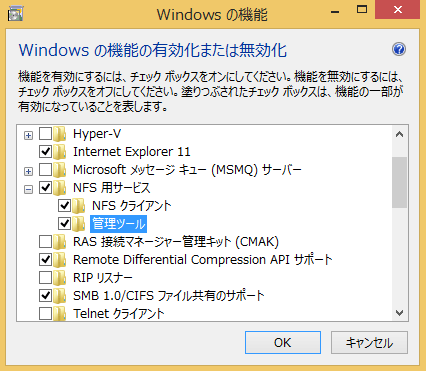Click the NFS 用サービス folder icon
This screenshot has width=426, height=371.
click(x=60, y=188)
